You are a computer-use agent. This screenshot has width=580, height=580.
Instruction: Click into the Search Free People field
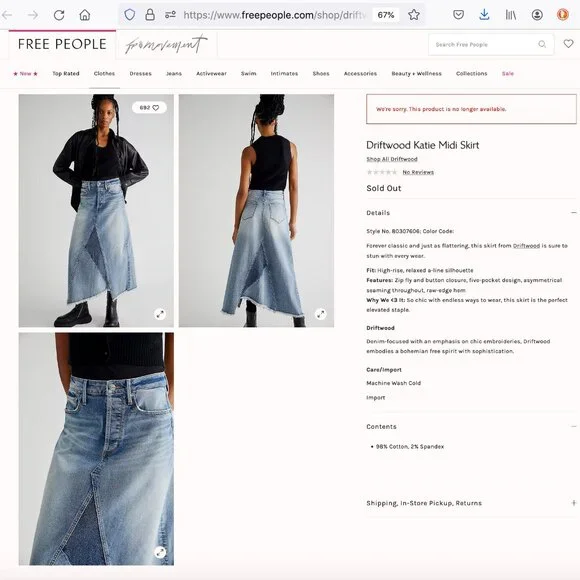485,44
